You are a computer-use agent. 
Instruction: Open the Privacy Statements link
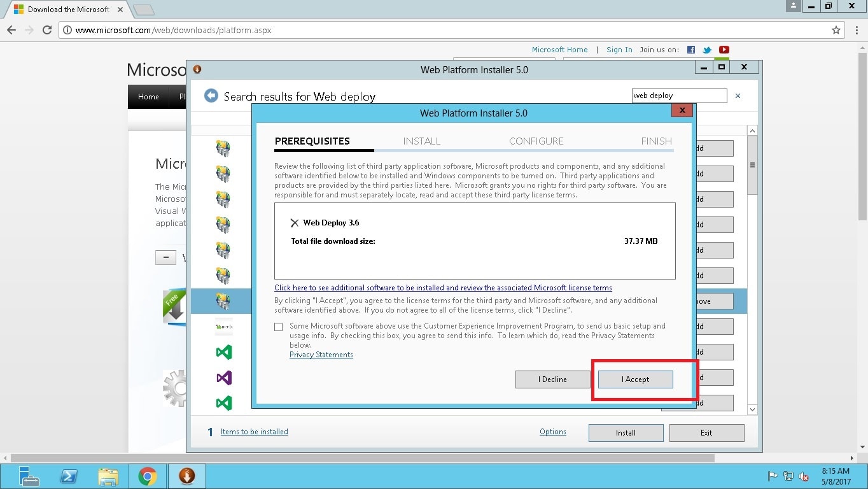pyautogui.click(x=321, y=355)
